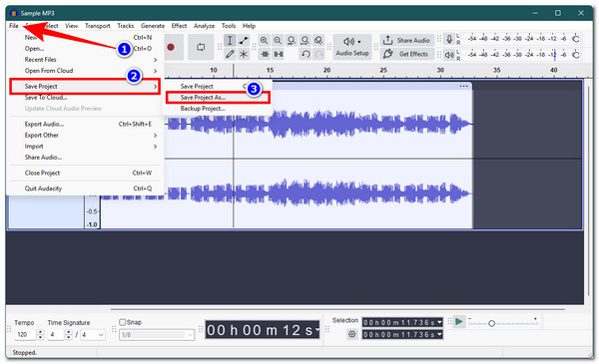Open the Generate menu

(153, 26)
